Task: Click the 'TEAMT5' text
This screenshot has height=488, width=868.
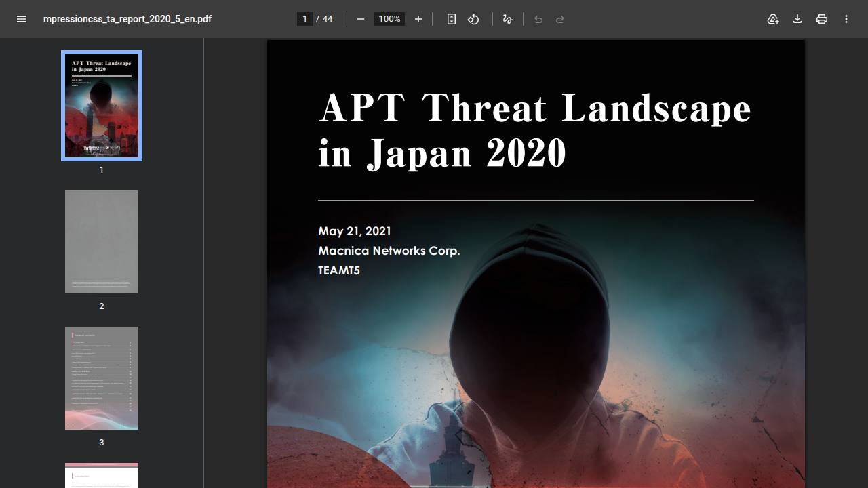Action: [339, 270]
